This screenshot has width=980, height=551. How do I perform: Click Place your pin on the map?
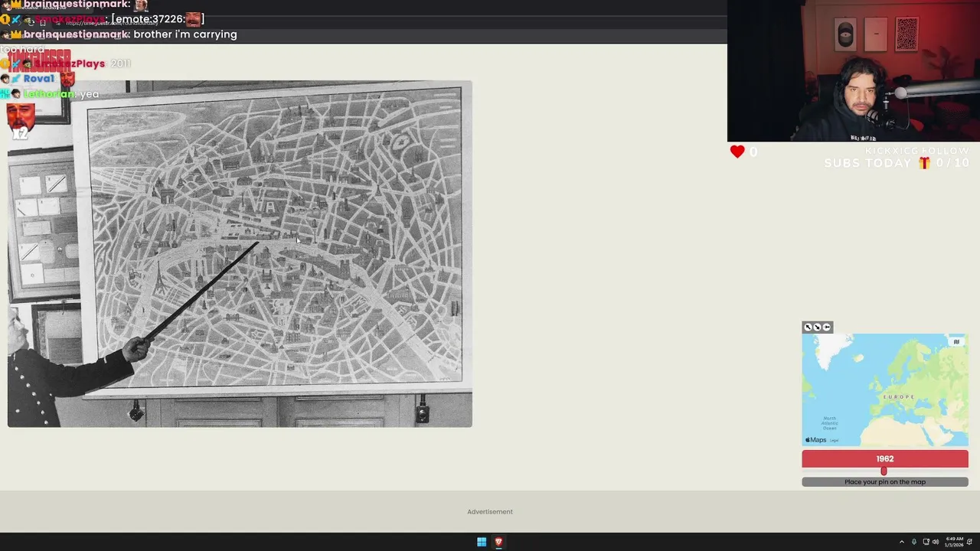click(x=885, y=482)
